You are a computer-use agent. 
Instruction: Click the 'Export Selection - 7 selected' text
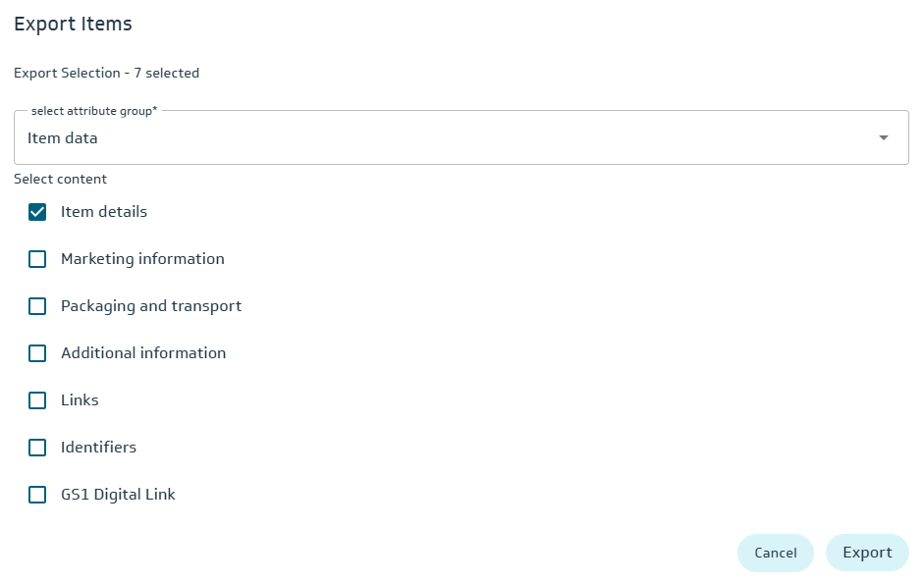[x=106, y=73]
